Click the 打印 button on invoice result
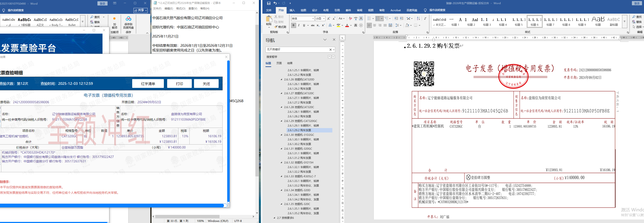 (x=179, y=84)
